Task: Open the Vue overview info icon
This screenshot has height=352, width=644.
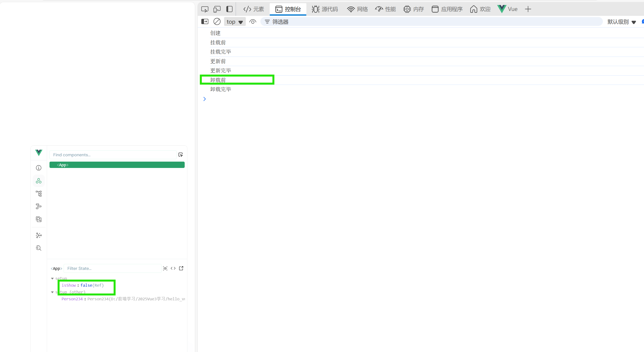Action: (38, 168)
